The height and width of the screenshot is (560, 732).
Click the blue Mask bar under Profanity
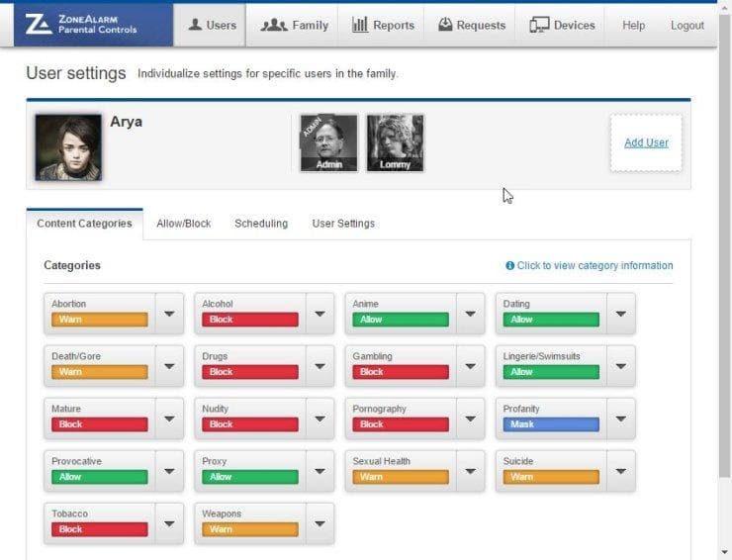coord(551,424)
